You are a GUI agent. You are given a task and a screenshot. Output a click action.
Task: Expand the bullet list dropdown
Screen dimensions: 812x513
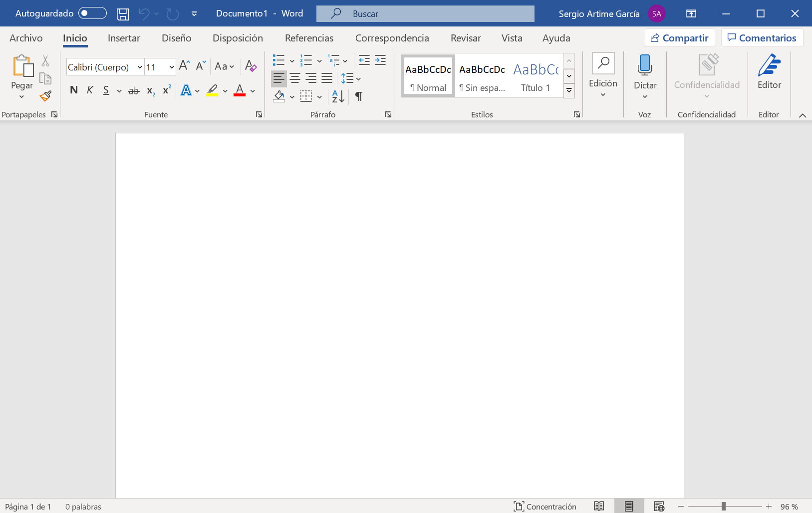coord(291,60)
